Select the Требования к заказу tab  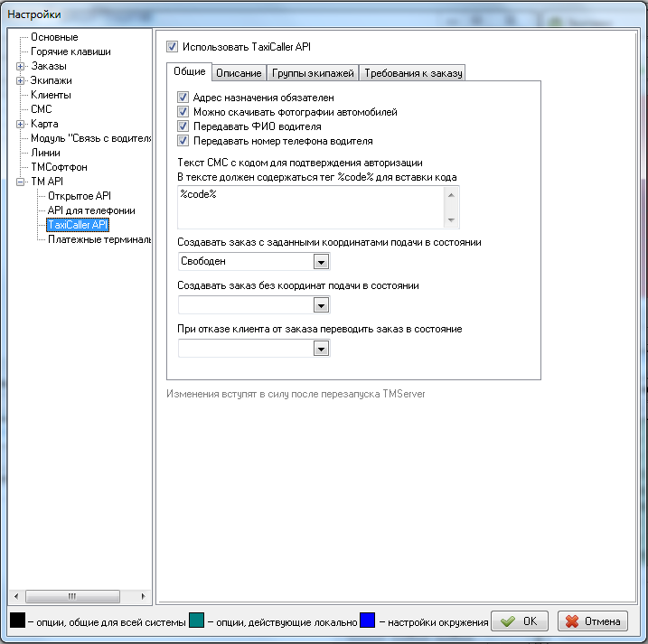pyautogui.click(x=412, y=73)
